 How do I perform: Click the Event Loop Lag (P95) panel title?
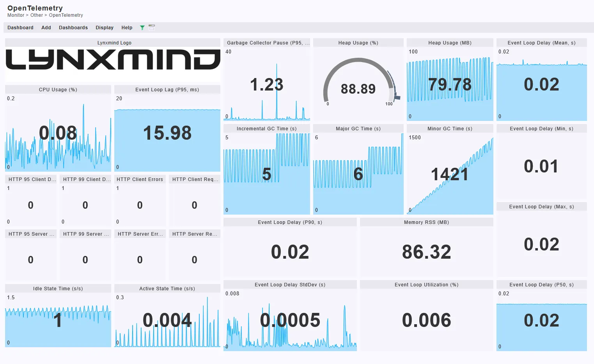(x=167, y=89)
